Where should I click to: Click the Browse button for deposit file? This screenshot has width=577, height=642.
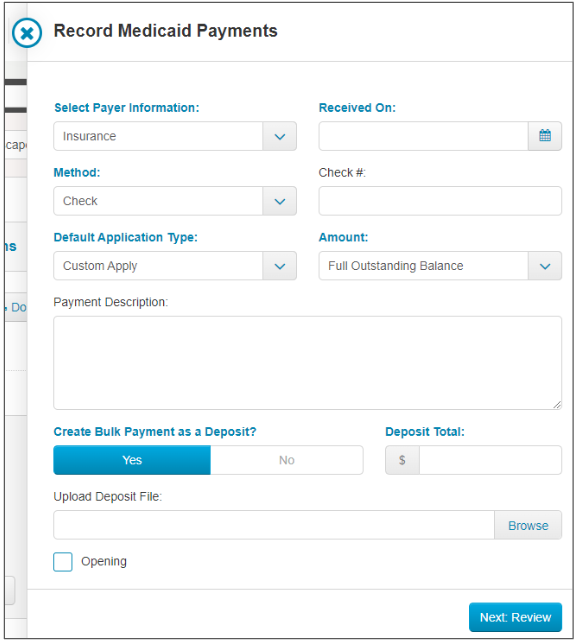(x=528, y=525)
